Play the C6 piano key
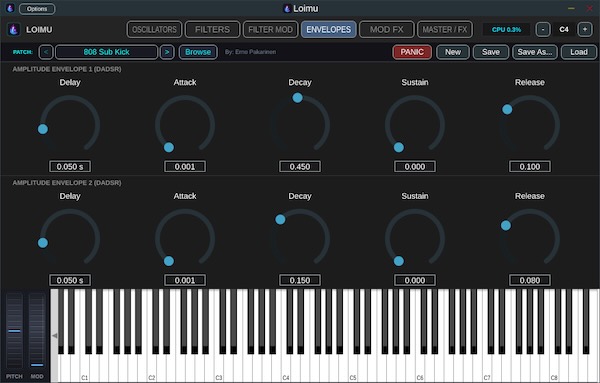 tap(420, 367)
